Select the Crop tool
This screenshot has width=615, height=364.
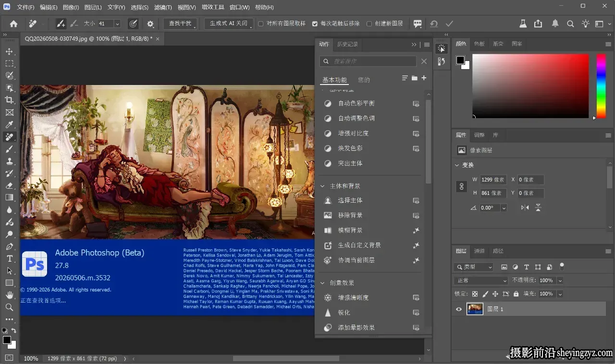[9, 100]
